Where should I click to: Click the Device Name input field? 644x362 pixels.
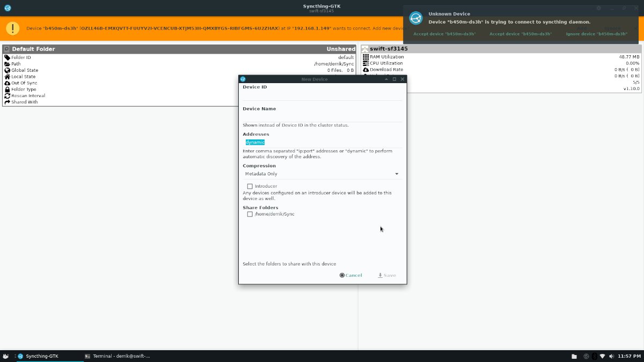click(x=322, y=116)
